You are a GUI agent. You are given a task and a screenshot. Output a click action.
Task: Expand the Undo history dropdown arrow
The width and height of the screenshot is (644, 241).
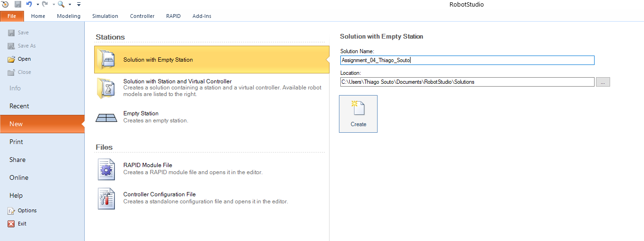point(38,5)
